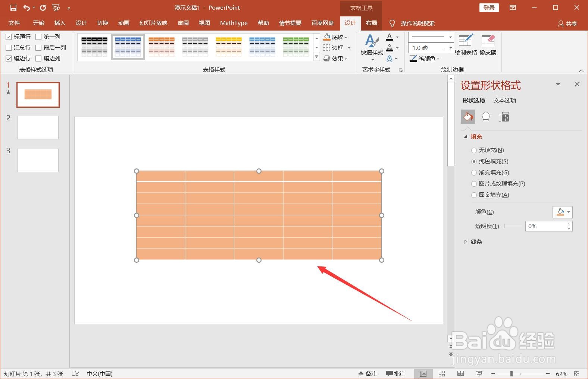
Task: Select Picture or Texture Fill option
Action: click(x=474, y=184)
